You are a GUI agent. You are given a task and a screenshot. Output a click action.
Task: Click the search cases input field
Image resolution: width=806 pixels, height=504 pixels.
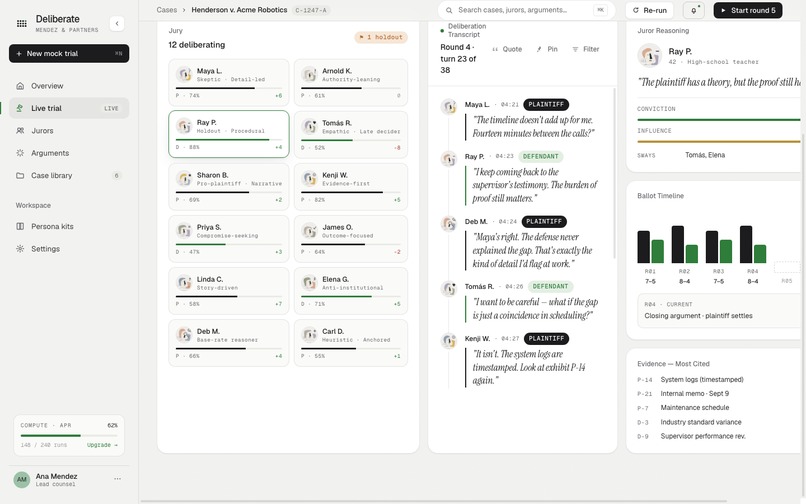pyautogui.click(x=526, y=10)
